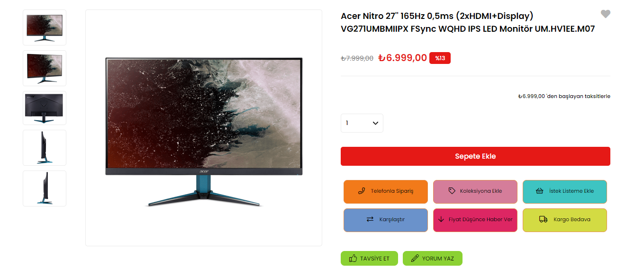This screenshot has height=278, width=644.
Task: Show the monitor rear view thumbnail
Action: 45,108
